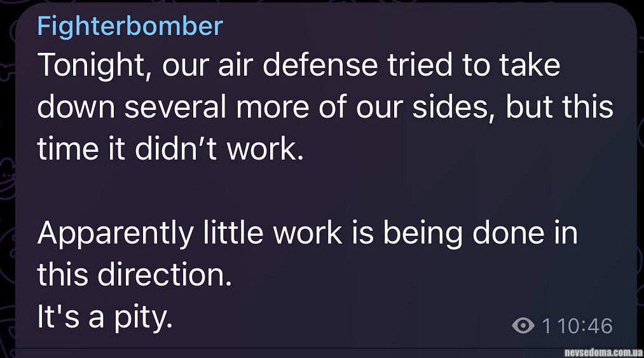Click the nevsedoma.com.ua watermark link
644x358 pixels.
coord(603,352)
